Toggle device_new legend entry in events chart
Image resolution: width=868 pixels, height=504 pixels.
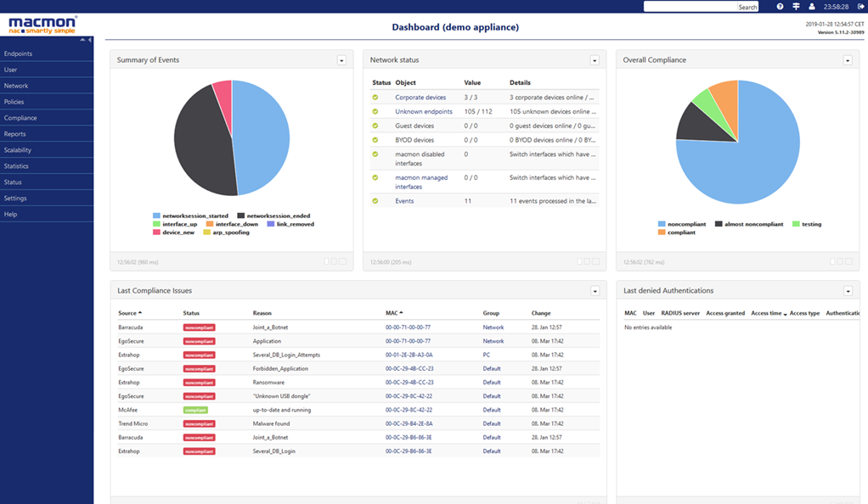coord(174,232)
